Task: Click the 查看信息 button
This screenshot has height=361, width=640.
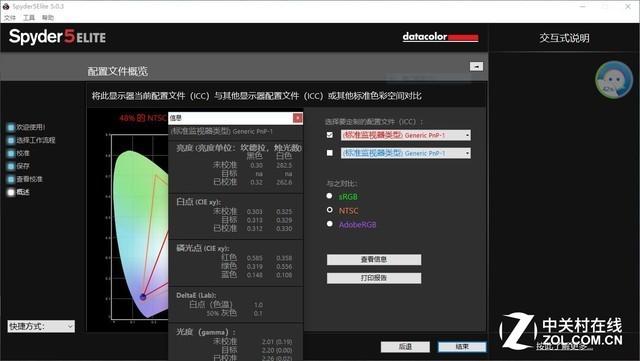Action: (374, 260)
